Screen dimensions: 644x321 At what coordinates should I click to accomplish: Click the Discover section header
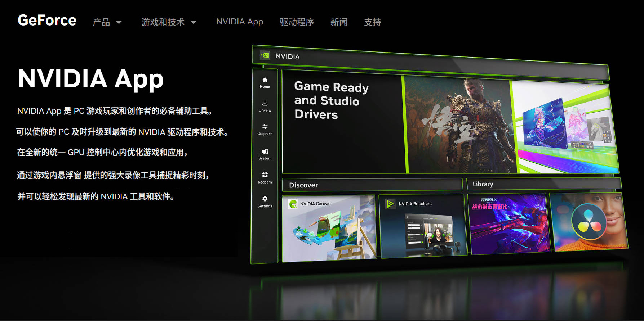point(372,185)
